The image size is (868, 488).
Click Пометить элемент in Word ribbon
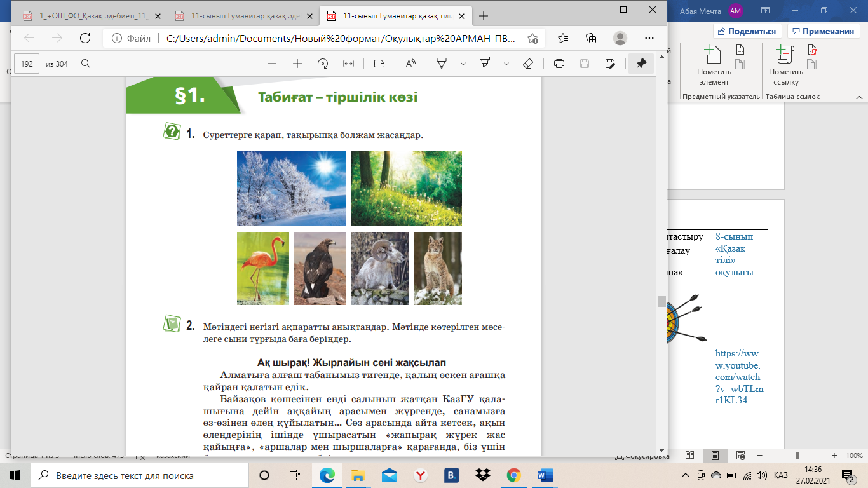(x=713, y=65)
